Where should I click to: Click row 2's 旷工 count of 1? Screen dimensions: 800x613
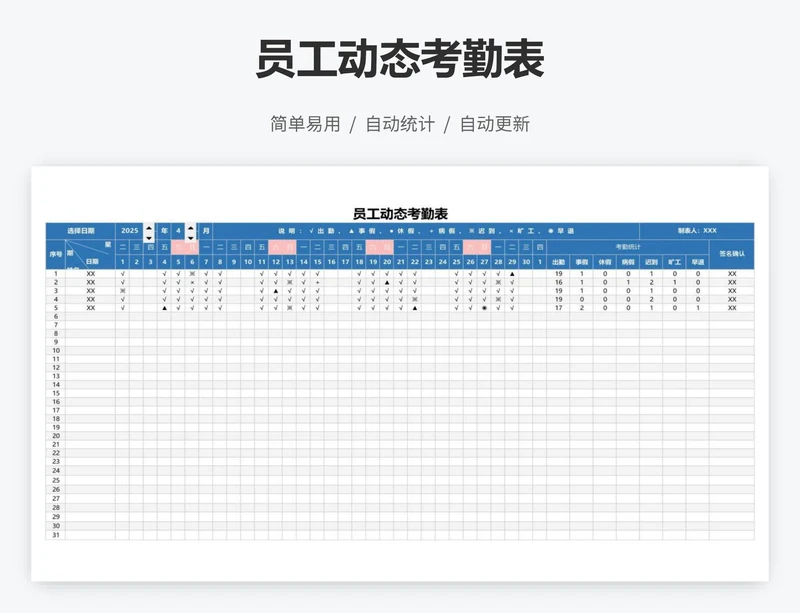(674, 282)
